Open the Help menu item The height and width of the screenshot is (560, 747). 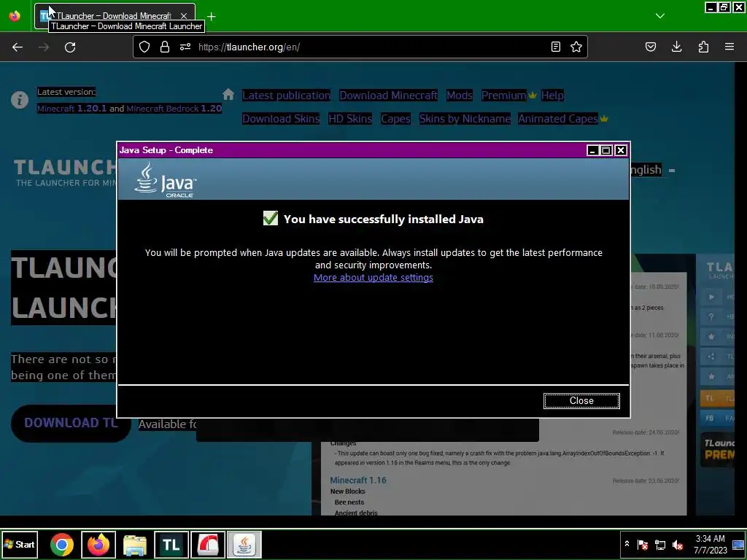pos(552,96)
